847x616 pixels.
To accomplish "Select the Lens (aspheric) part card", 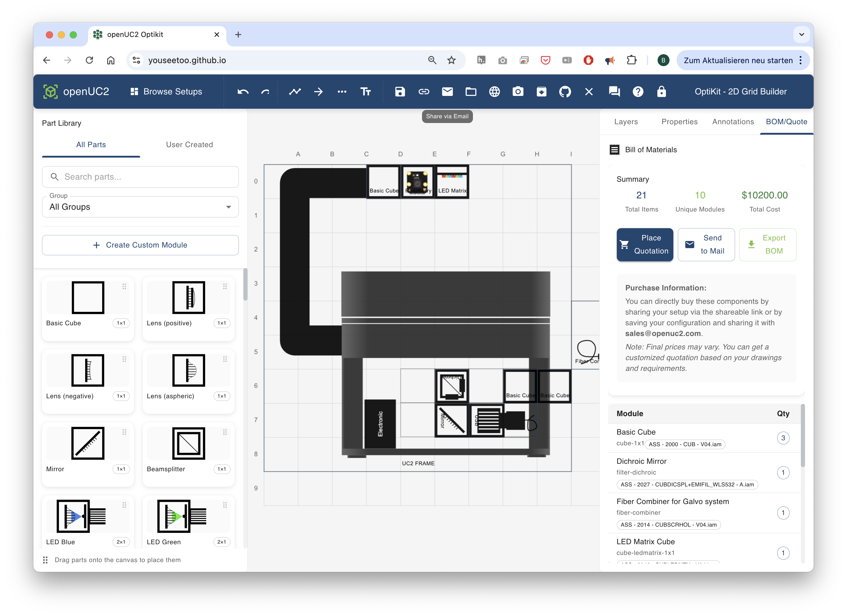I will 189,381.
